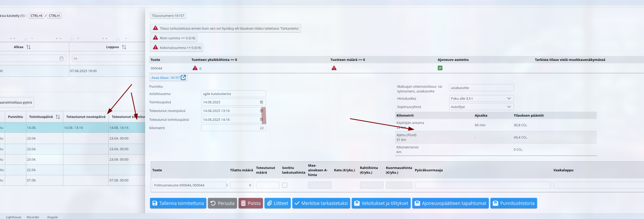Sort by the Toimituspäivä column arrows
This screenshot has width=644, height=219.
pos(58,117)
